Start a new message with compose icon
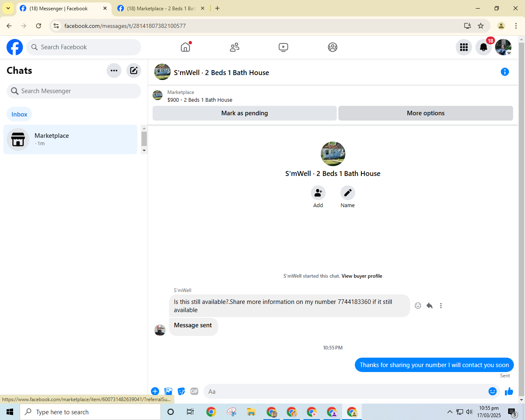This screenshot has width=525, height=420. tap(134, 71)
